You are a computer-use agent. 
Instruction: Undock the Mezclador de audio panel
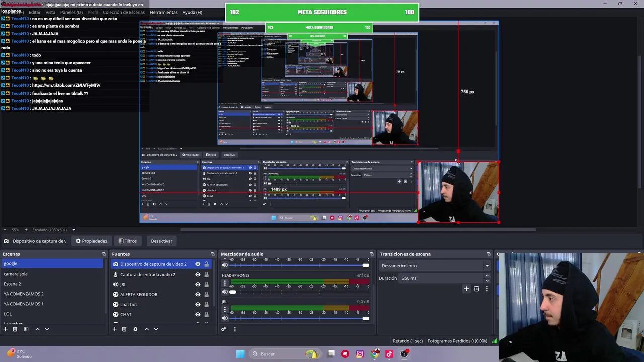pyautogui.click(x=372, y=254)
